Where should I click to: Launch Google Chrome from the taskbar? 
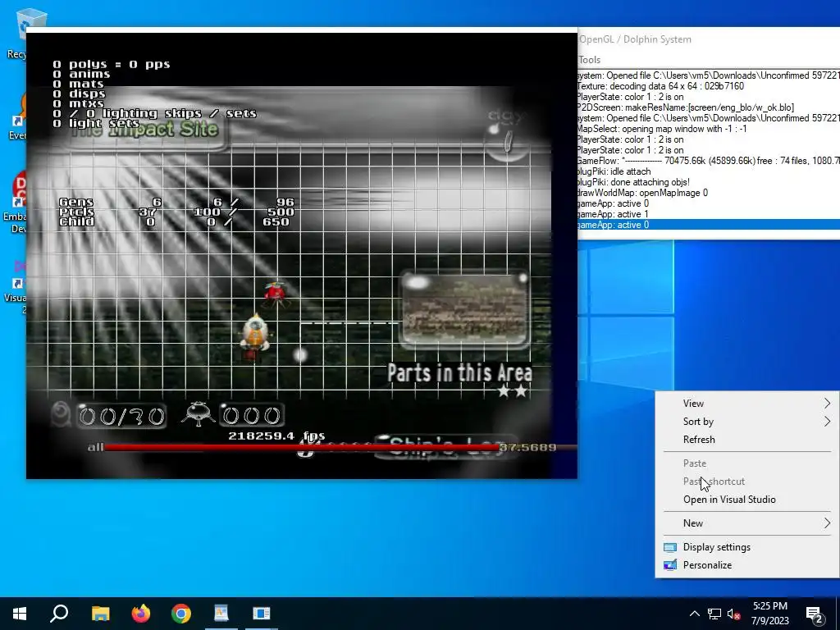coord(181,614)
